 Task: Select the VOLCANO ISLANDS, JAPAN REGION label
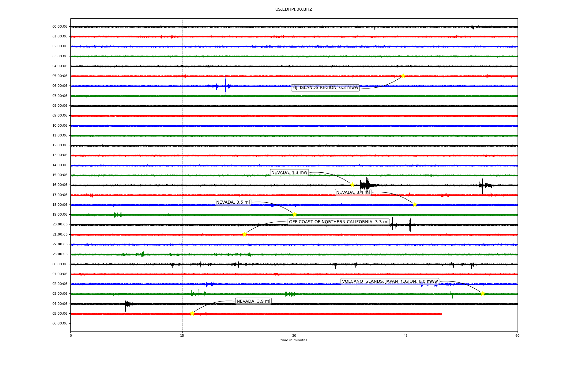[390, 282]
